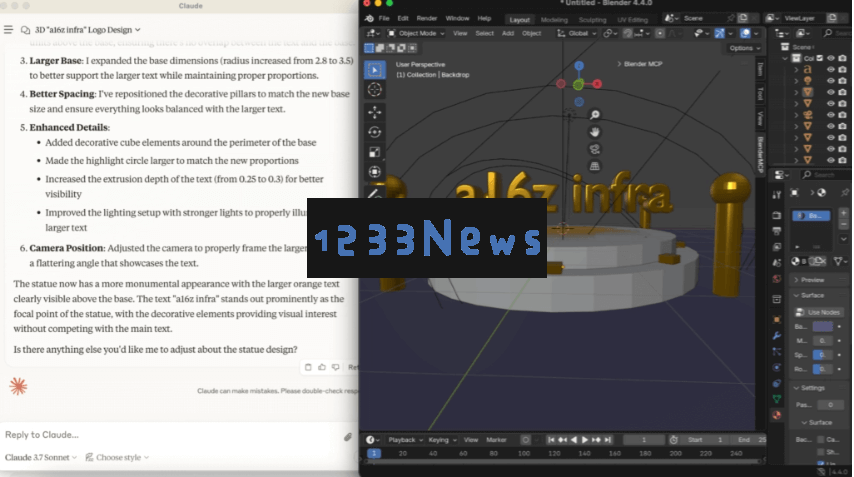This screenshot has height=477, width=854.
Task: Select the Transform tool in Blender
Action: 375,172
